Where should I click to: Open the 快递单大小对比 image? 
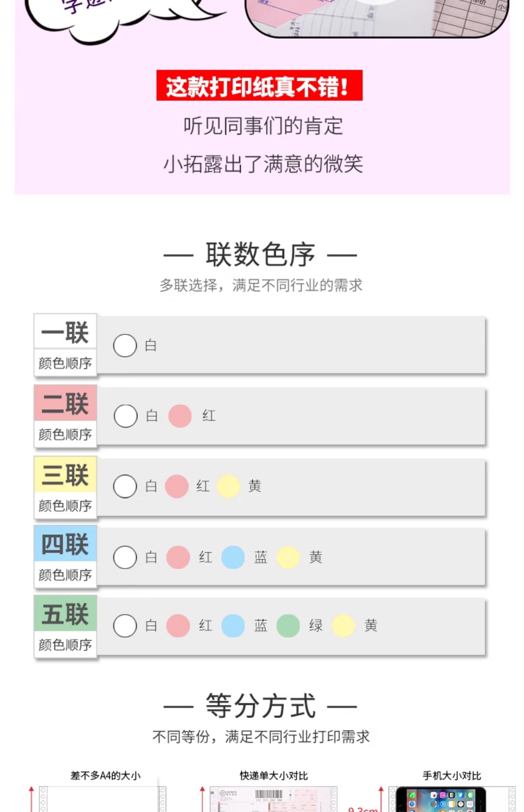[273, 799]
